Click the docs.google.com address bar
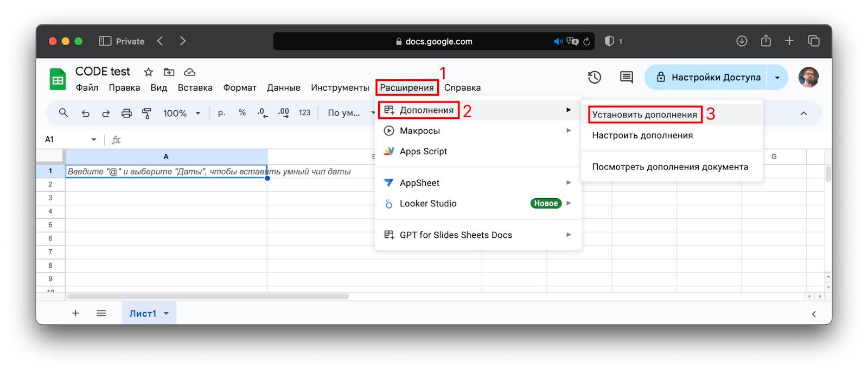The image size is (868, 372). pos(434,41)
